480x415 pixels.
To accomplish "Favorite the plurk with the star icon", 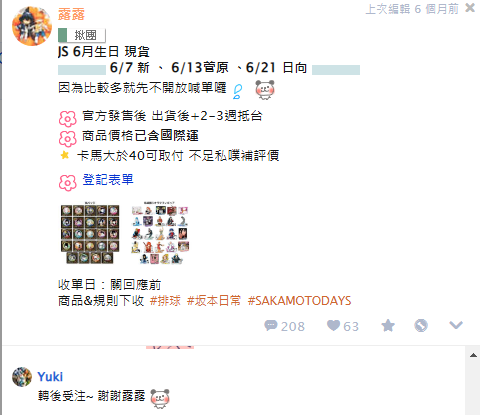I will pos(388,325).
